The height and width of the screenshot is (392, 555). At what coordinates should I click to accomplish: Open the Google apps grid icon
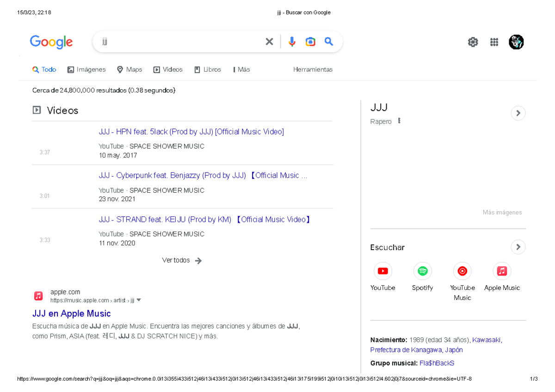click(x=494, y=42)
